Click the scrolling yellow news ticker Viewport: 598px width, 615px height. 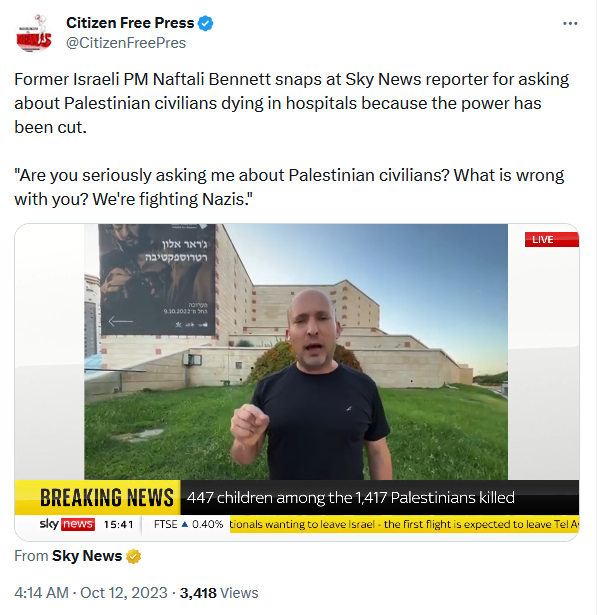tap(404, 524)
